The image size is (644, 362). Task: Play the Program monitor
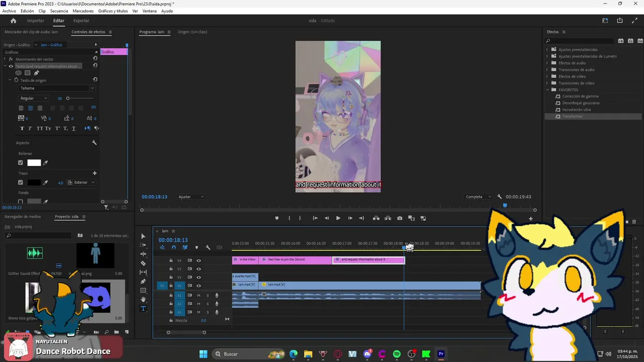338,218
